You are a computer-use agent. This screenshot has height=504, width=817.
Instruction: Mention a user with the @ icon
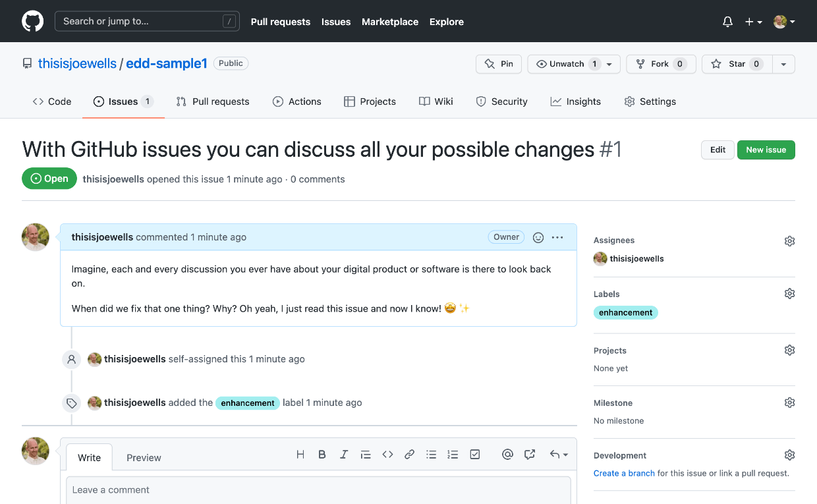click(x=507, y=455)
